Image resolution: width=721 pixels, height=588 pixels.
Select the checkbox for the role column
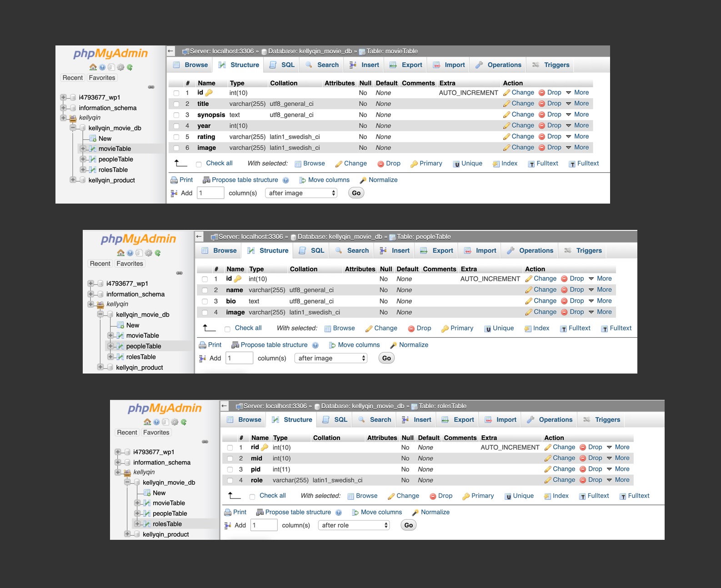pyautogui.click(x=230, y=481)
